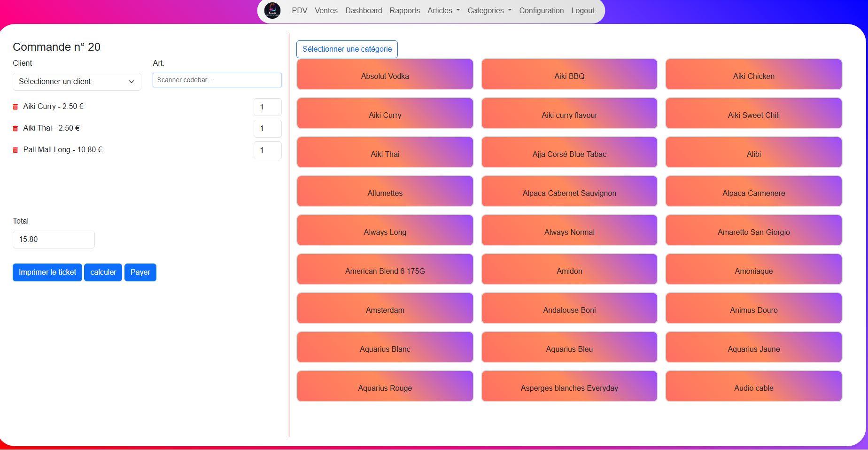Add Aiki Curry from product grid
868x450 pixels.
[x=385, y=113]
